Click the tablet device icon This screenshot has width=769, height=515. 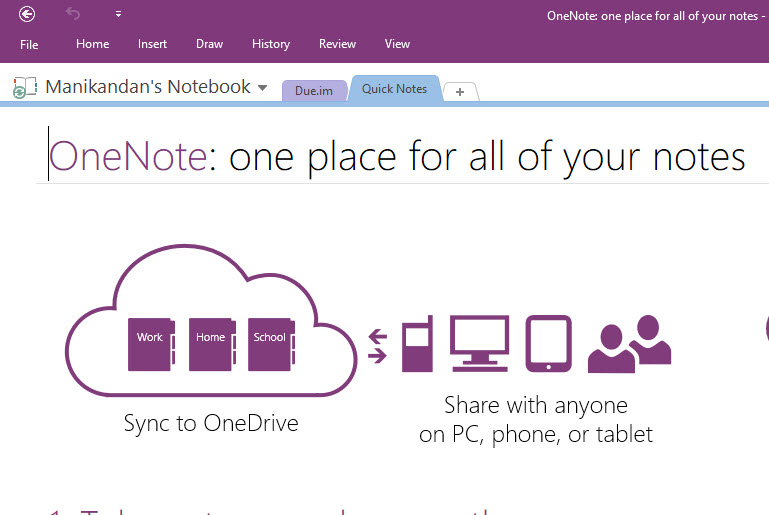[548, 343]
